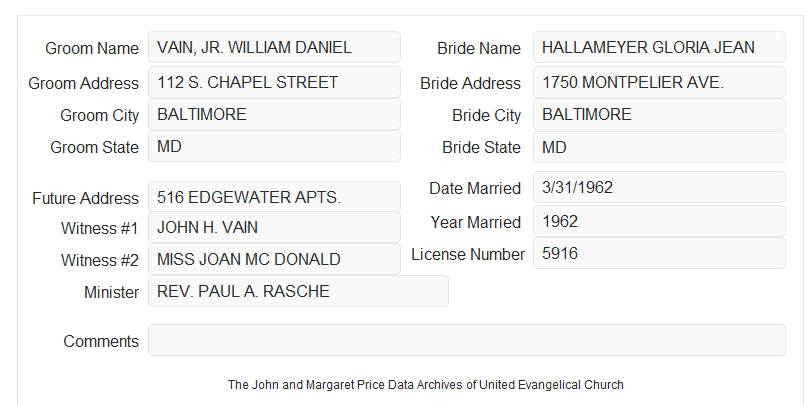Select the Bride City input
Image resolution: width=805 pixels, height=405 pixels.
tap(659, 114)
